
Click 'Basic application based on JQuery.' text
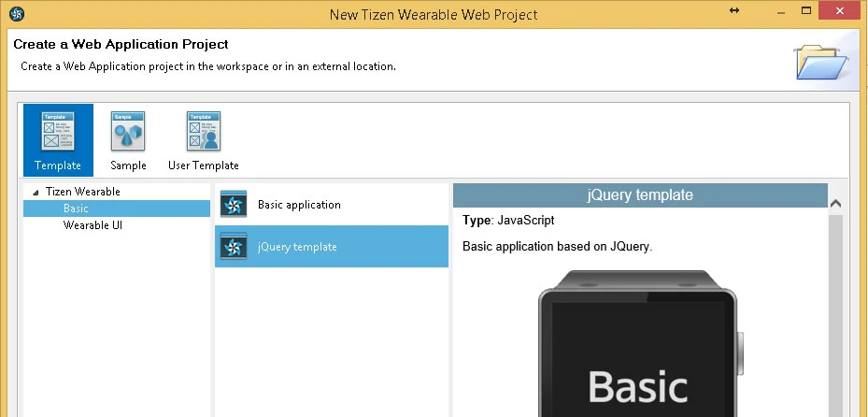point(558,247)
